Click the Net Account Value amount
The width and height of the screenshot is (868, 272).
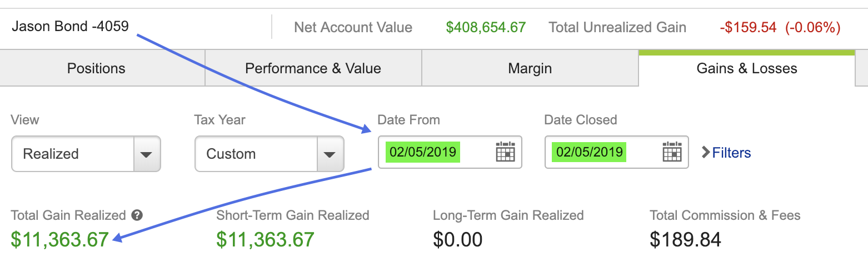486,27
